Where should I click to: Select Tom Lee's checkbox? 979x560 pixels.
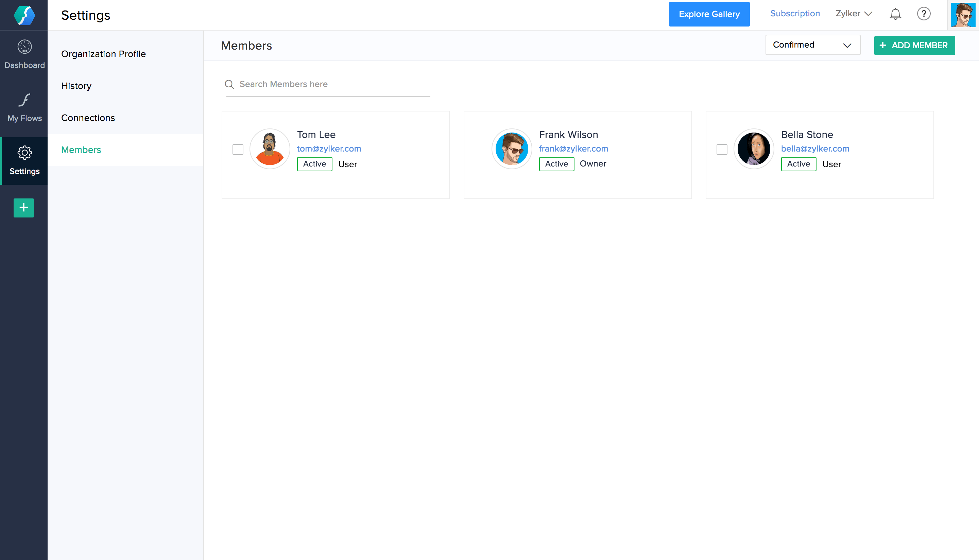point(238,150)
